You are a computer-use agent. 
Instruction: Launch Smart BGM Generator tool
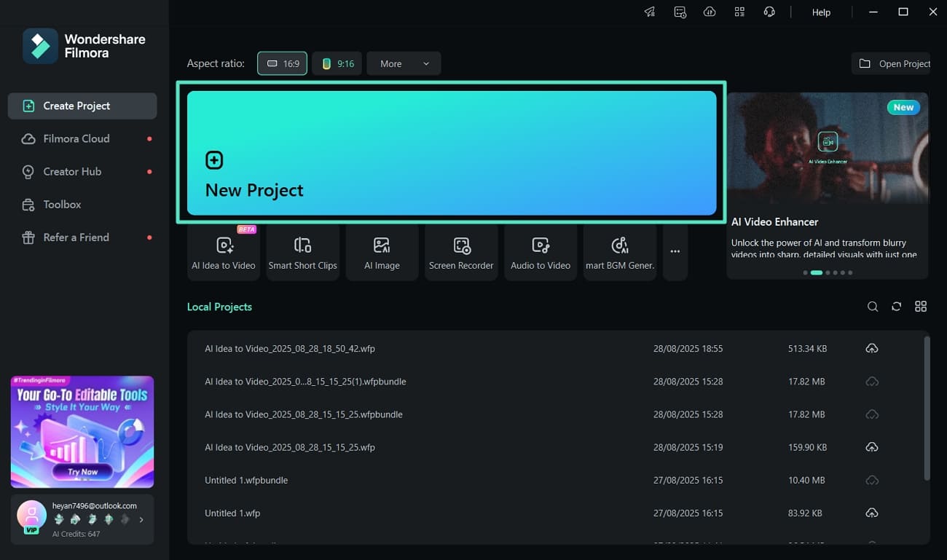(620, 252)
